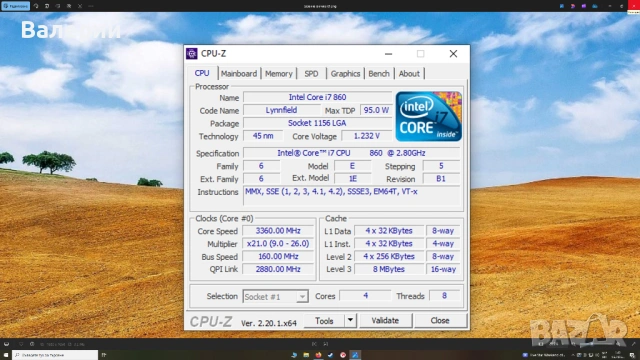Click the Level 3 16-way value
This screenshot has width=640, height=360.
[x=443, y=269]
